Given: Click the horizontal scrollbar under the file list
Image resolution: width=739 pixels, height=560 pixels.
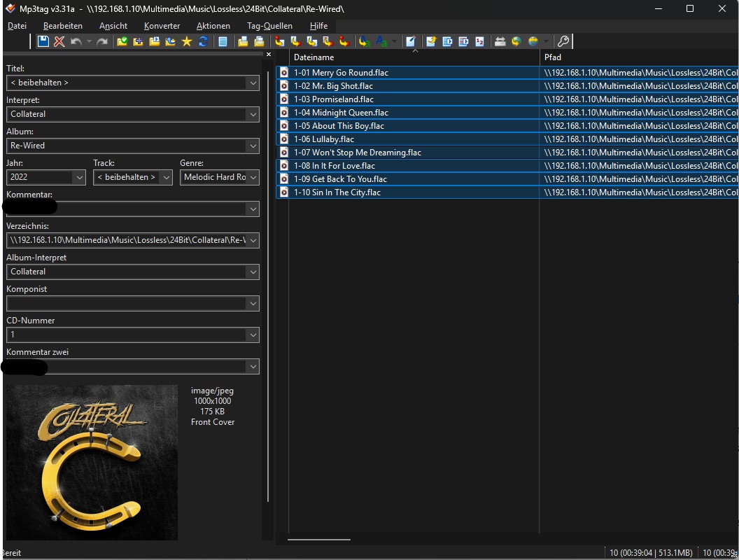Looking at the screenshot, I should coord(319,539).
